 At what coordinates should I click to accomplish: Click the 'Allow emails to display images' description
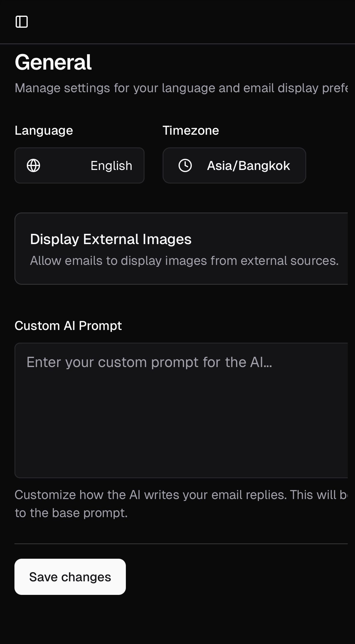[184, 261]
